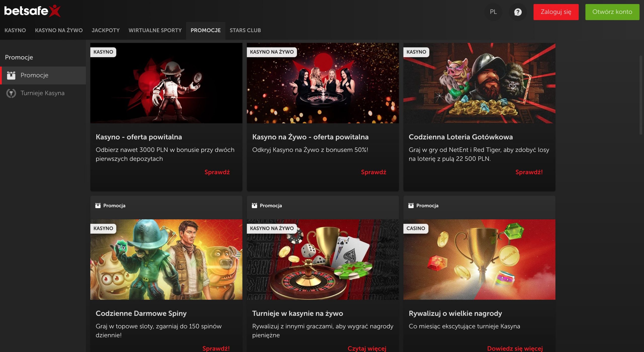Click the page vertical scrollbar
Viewport: 644px width, 352px height.
pyautogui.click(x=640, y=95)
